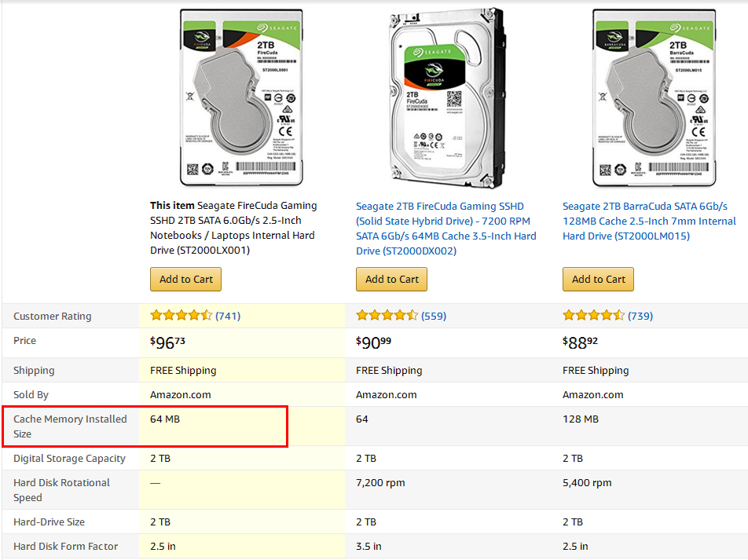Click the '5,400 rpm' rotational speed value
Image resolution: width=748 pixels, height=560 pixels.
(587, 483)
